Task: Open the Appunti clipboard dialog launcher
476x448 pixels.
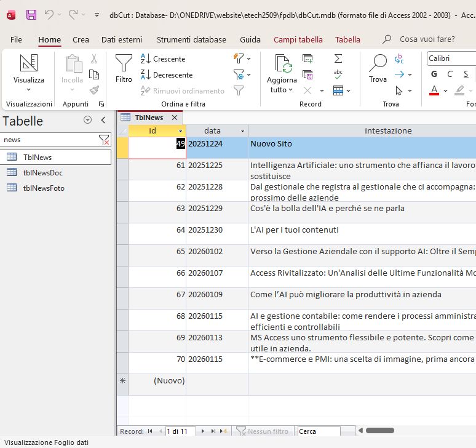Action: coord(101,104)
